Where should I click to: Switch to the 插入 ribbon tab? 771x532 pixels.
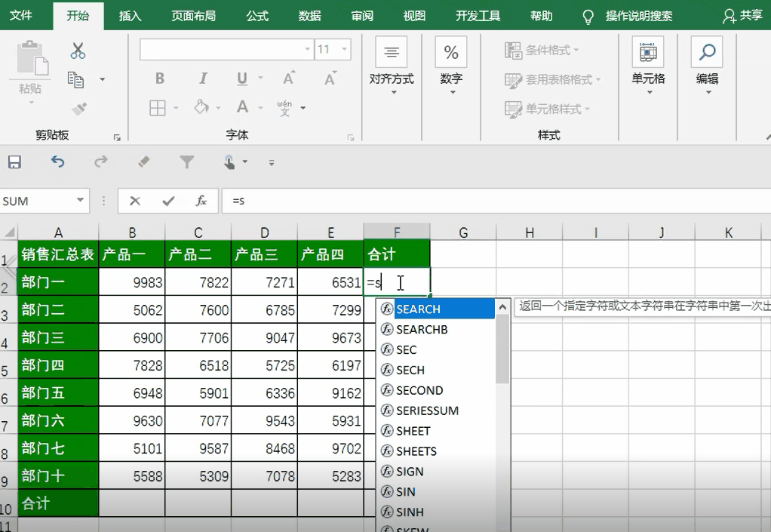[130, 16]
